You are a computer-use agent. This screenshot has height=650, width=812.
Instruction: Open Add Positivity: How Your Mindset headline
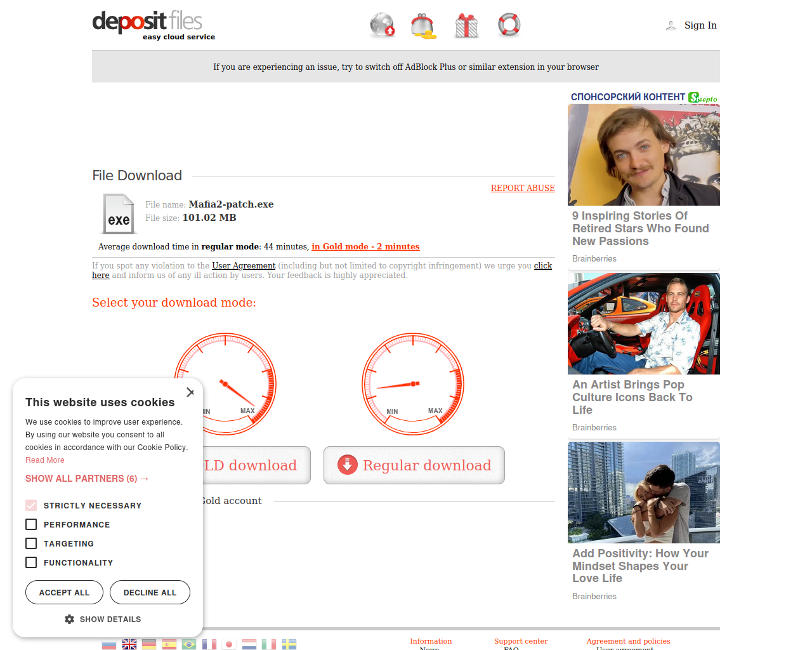[641, 566]
